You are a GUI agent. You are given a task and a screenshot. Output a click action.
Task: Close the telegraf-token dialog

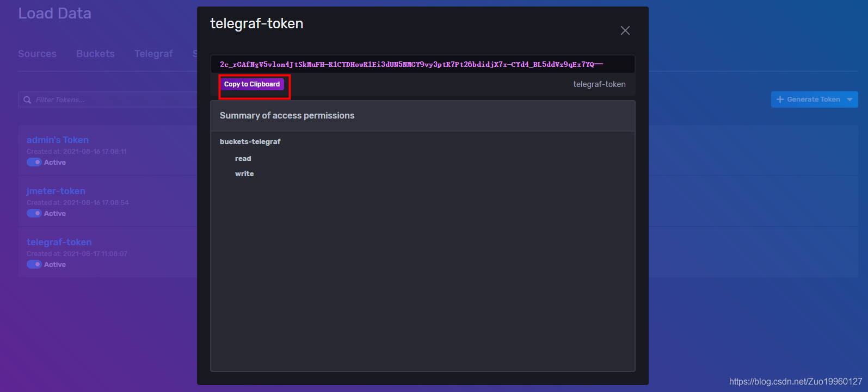[x=625, y=30]
